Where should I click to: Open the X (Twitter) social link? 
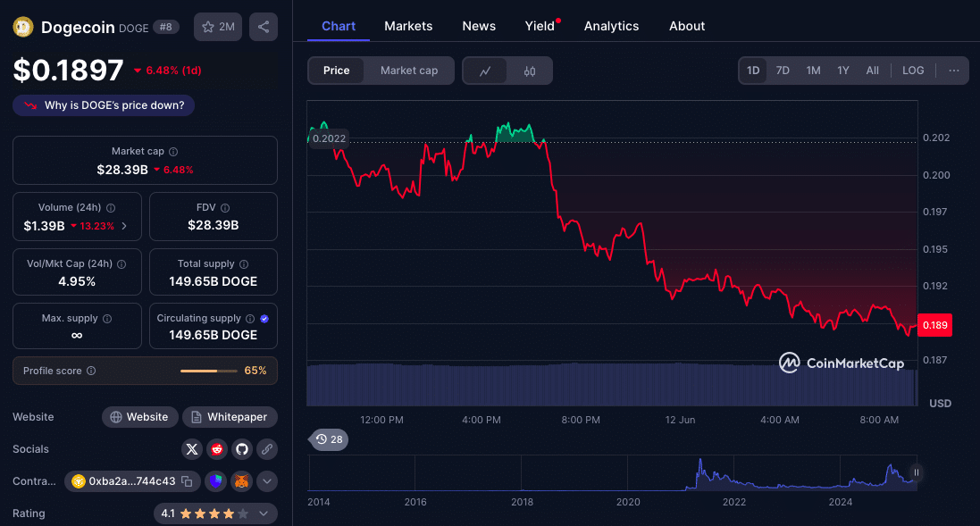coord(192,449)
